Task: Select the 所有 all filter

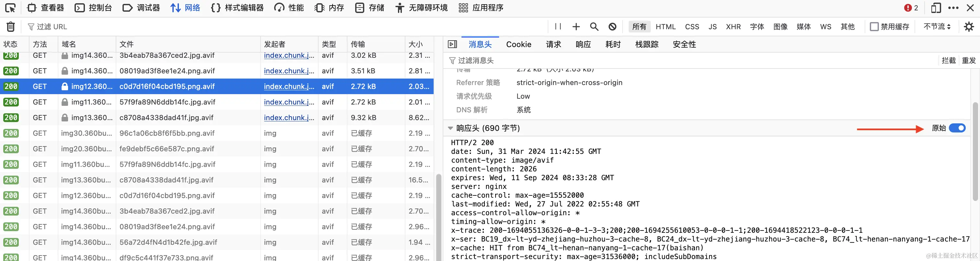Action: point(639,27)
